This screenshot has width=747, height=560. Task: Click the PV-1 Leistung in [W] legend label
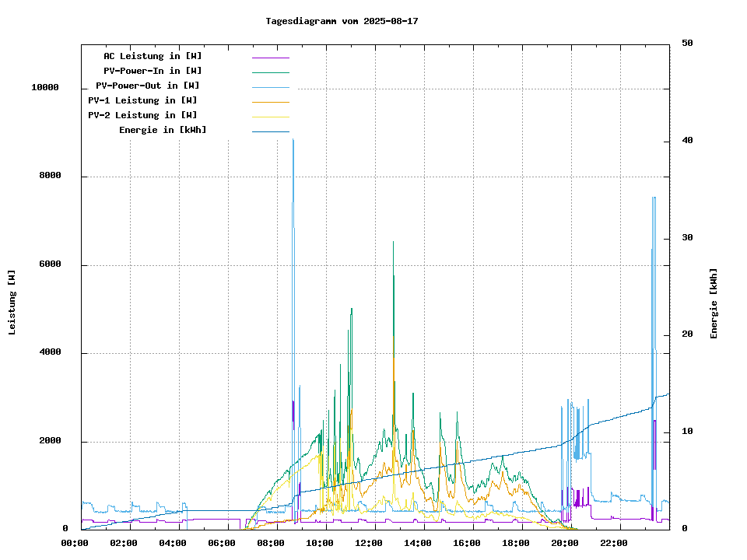142,100
